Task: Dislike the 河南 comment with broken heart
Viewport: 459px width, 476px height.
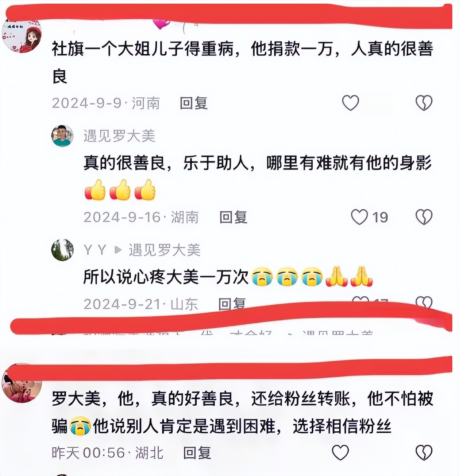Action: tap(424, 103)
